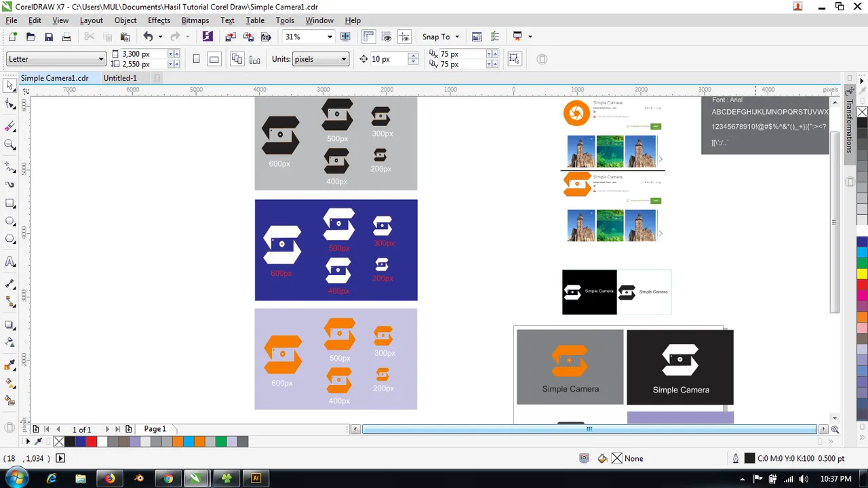This screenshot has height=488, width=868.
Task: Click the Open file icon
Action: [x=31, y=37]
